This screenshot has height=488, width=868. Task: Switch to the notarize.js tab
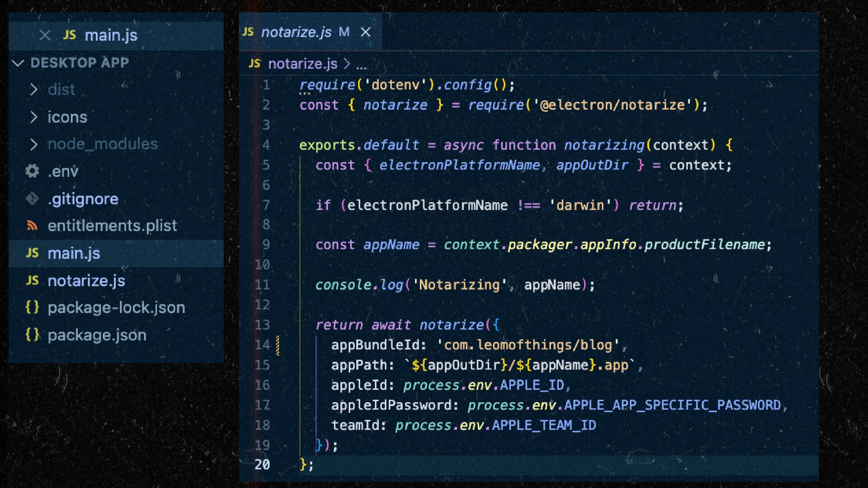click(296, 32)
